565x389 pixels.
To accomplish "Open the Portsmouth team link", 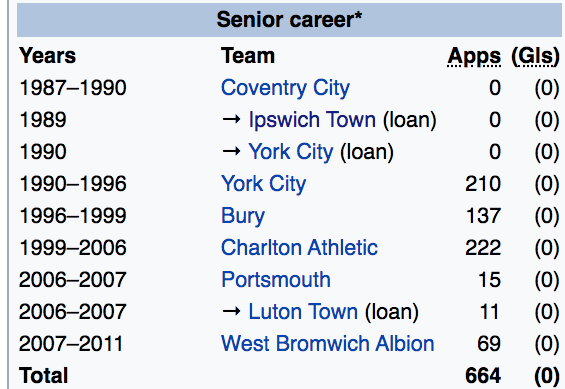I will coord(276,280).
